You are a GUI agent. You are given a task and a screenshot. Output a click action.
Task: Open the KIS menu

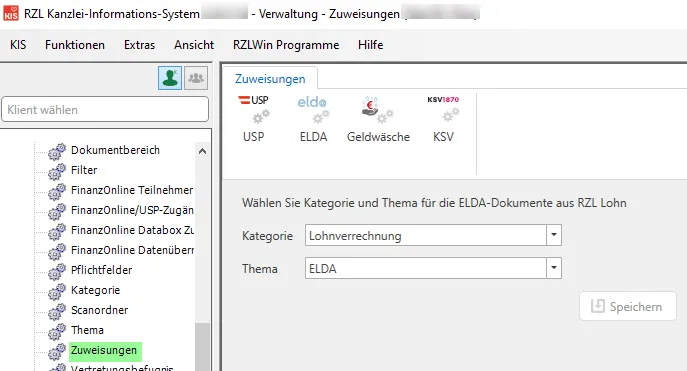point(18,45)
